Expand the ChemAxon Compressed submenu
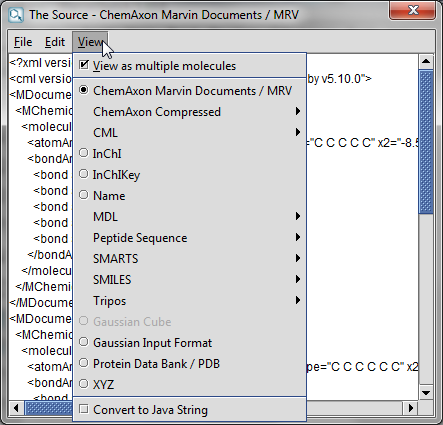 (x=189, y=112)
